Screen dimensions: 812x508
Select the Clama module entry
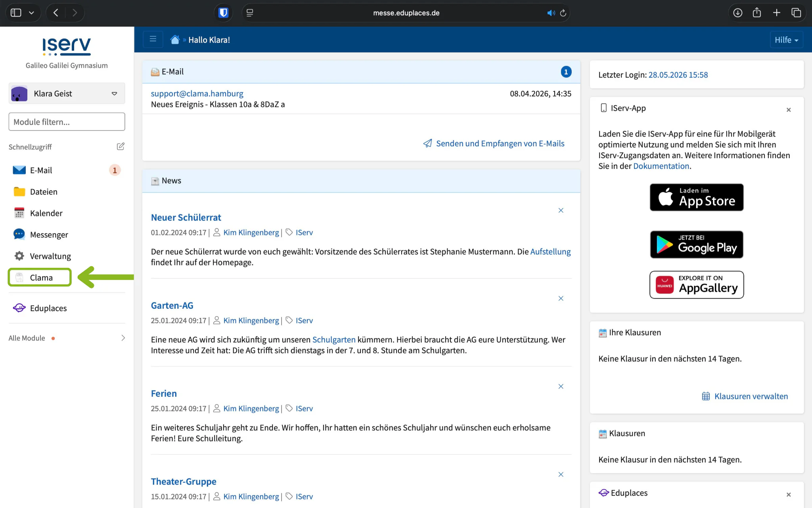(x=40, y=277)
